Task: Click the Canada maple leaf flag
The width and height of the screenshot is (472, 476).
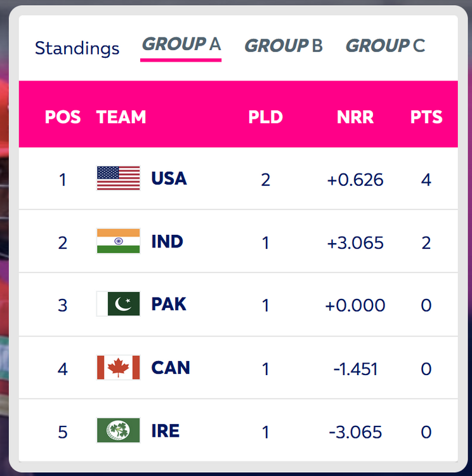Action: coord(118,367)
